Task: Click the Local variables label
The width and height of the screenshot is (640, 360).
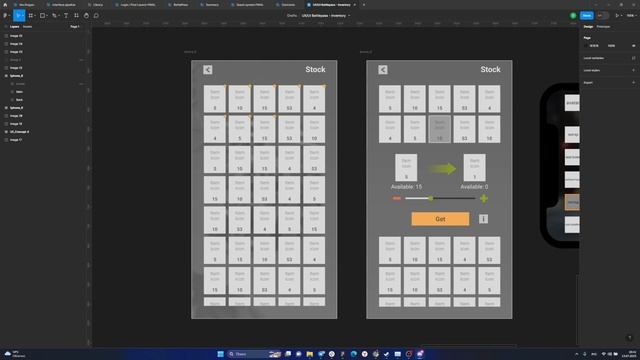Action: (593, 58)
